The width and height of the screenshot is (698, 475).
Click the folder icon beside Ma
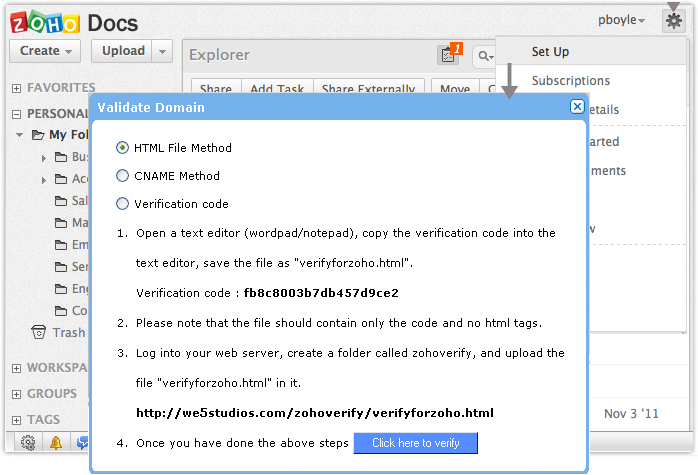click(61, 223)
